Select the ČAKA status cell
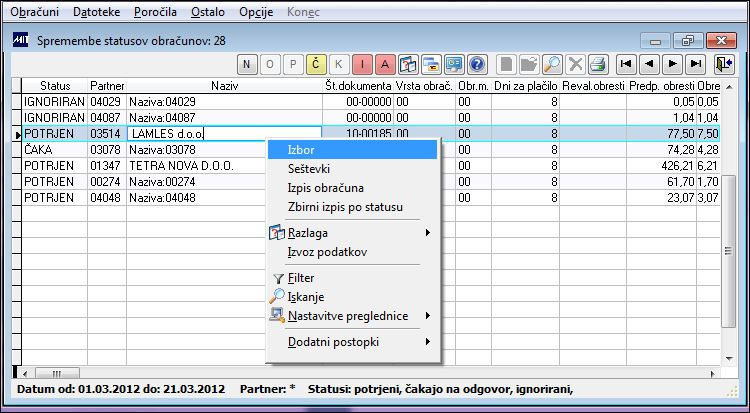 pos(55,150)
